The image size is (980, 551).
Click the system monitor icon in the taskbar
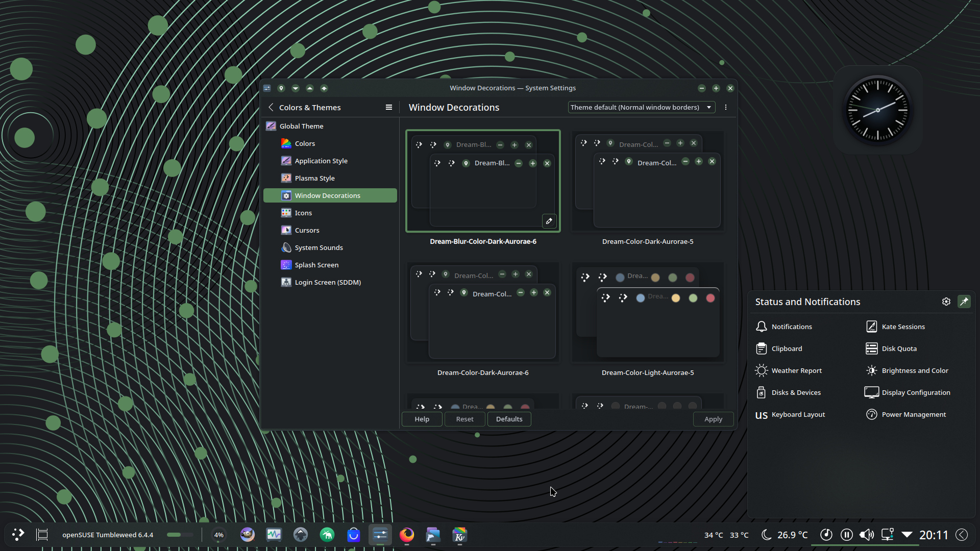[274, 535]
